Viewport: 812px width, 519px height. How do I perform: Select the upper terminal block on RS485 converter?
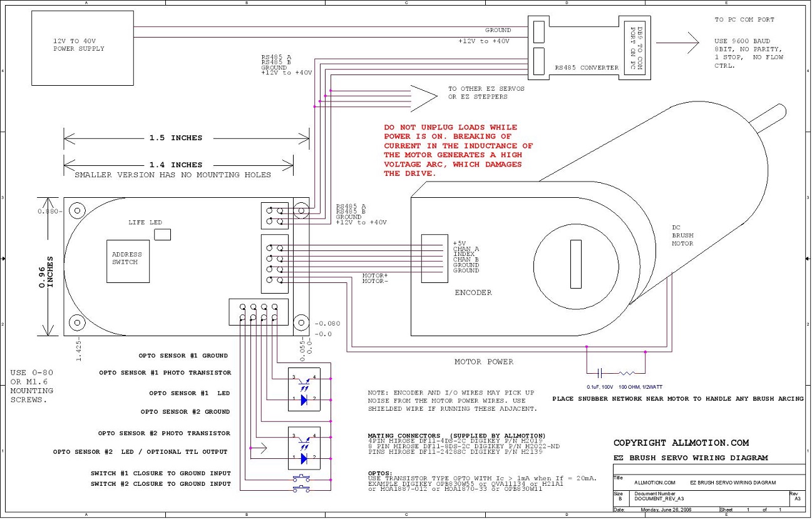539,31
